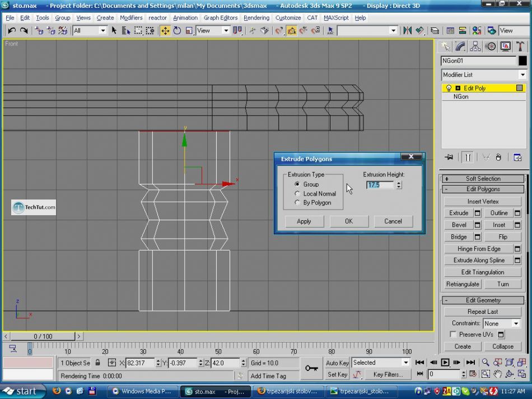532x399 pixels.
Task: Collapse Edit Geometry rollout
Action: coord(483,300)
